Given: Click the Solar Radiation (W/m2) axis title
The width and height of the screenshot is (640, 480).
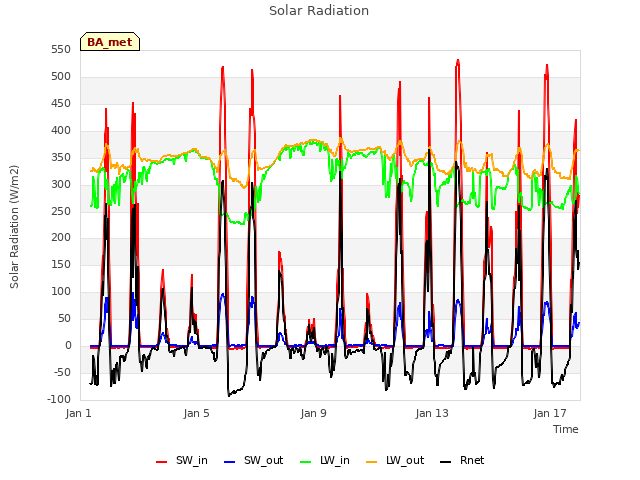Looking at the screenshot, I should (14, 227).
